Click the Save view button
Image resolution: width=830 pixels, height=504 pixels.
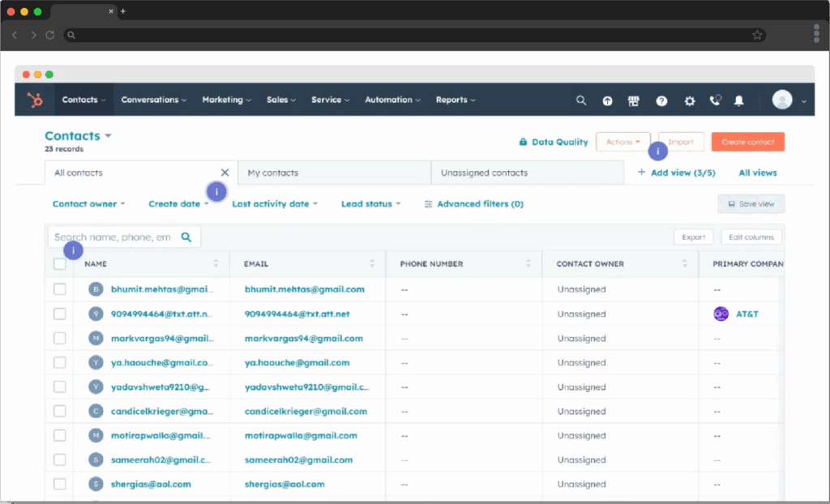point(751,204)
